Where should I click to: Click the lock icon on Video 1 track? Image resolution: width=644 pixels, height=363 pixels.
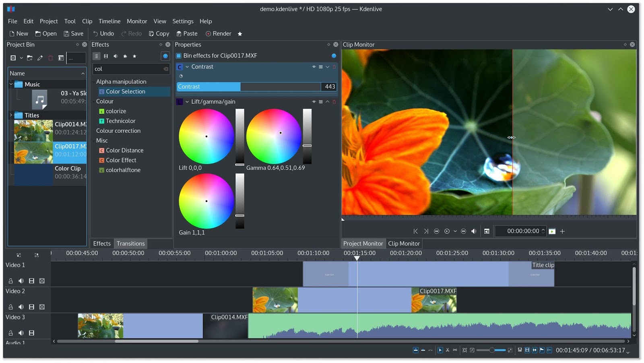(11, 281)
